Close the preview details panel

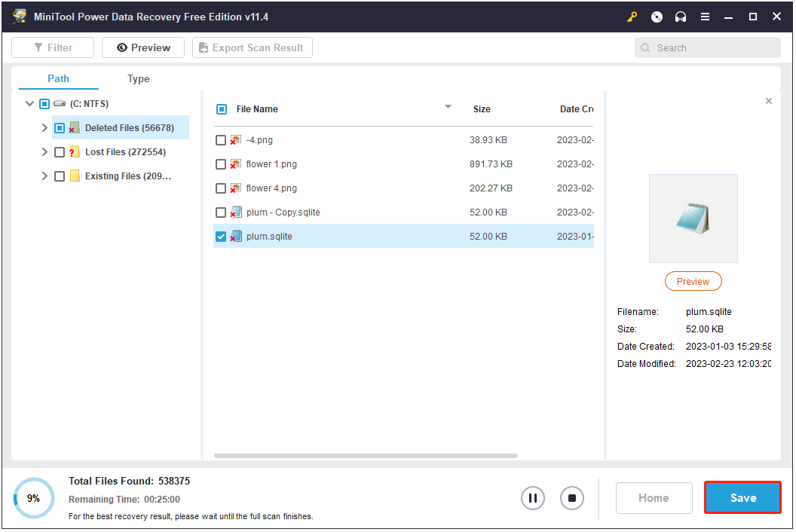pos(769,101)
